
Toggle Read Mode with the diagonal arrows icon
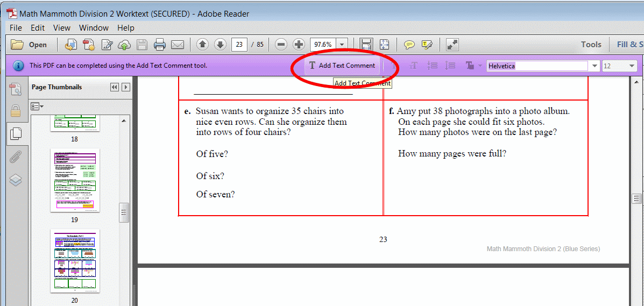pos(452,45)
